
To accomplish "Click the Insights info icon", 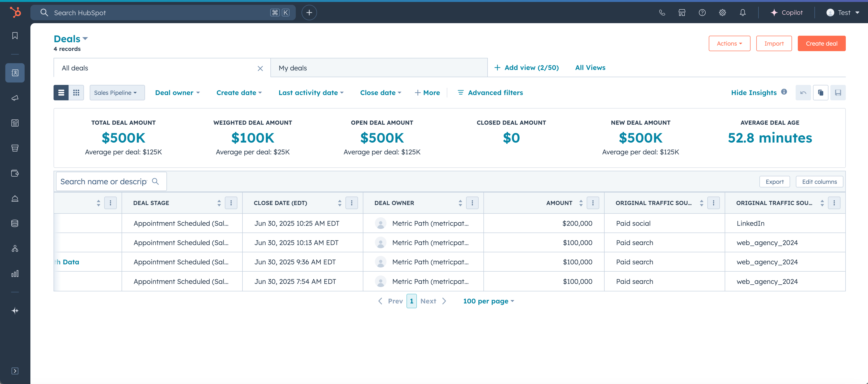I will click(784, 92).
